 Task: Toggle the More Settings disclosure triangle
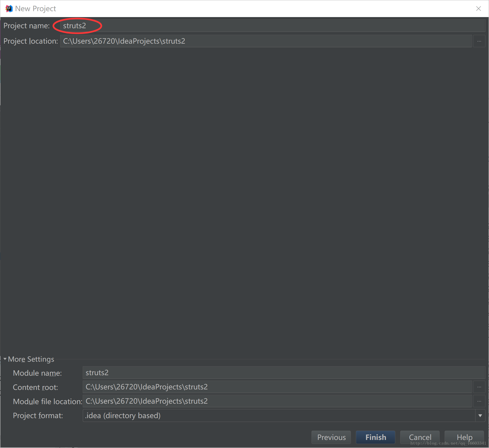click(x=4, y=359)
